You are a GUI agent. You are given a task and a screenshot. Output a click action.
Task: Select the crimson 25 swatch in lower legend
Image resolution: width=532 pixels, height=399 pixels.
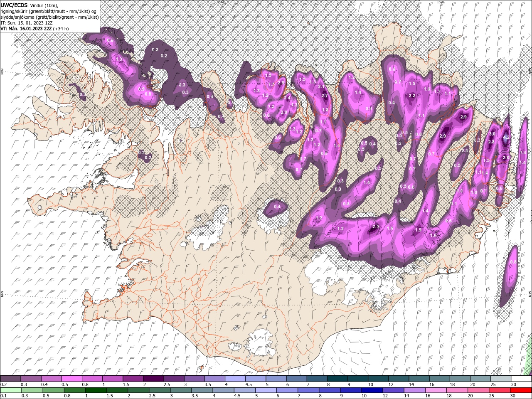499,390
